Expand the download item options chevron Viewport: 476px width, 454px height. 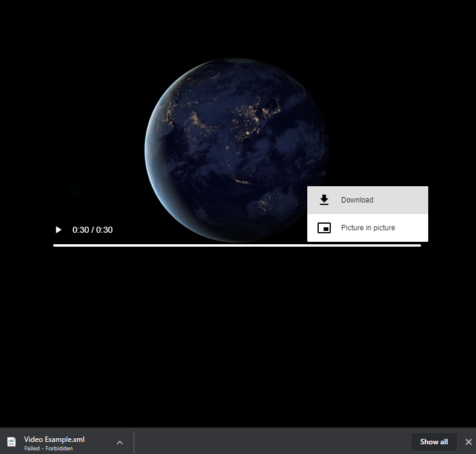[x=120, y=443]
